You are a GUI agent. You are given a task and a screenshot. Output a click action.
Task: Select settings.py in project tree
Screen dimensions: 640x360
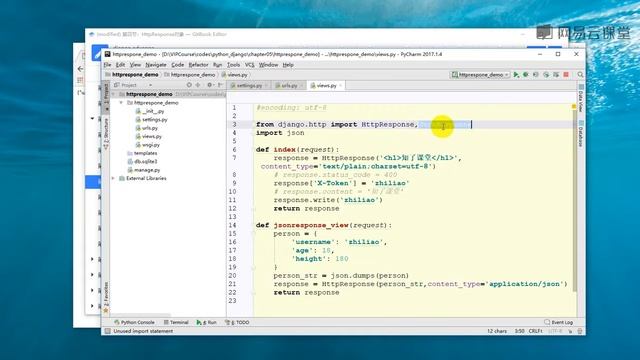click(x=151, y=120)
